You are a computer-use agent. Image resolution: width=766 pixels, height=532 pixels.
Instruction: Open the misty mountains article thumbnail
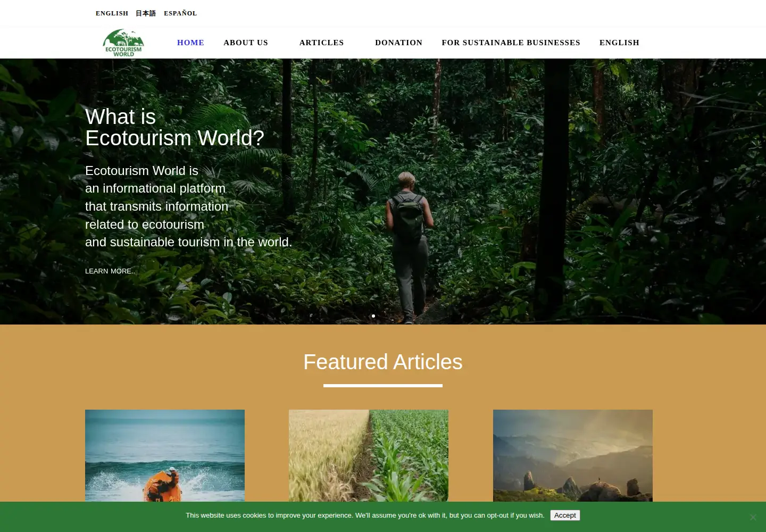573,456
